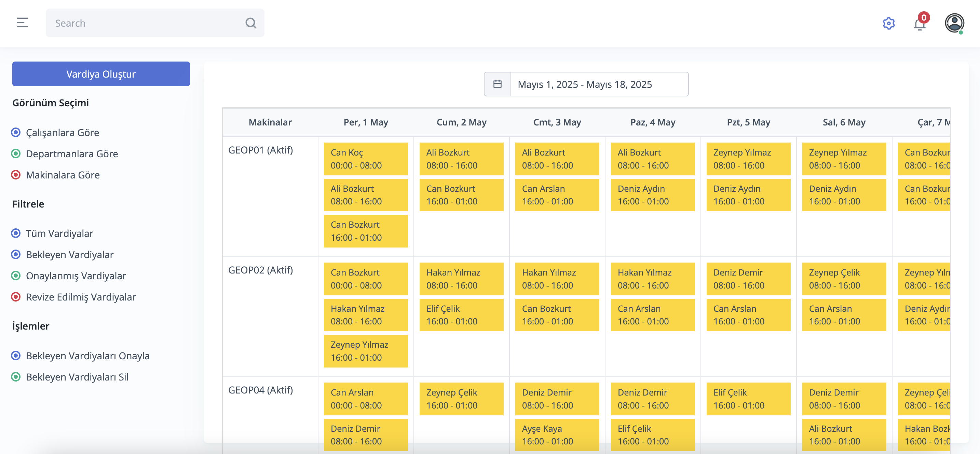Click the Cmt, 3 May column header

[x=557, y=122]
